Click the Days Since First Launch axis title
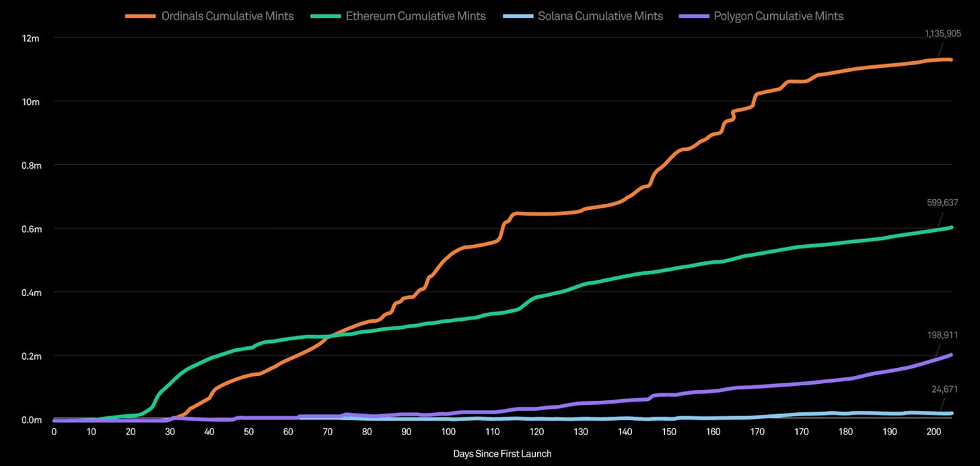The image size is (980, 466). (x=502, y=454)
